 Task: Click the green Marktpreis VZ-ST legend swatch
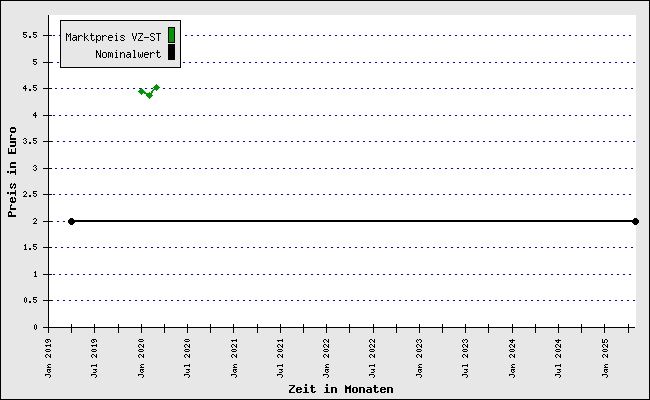coord(171,35)
